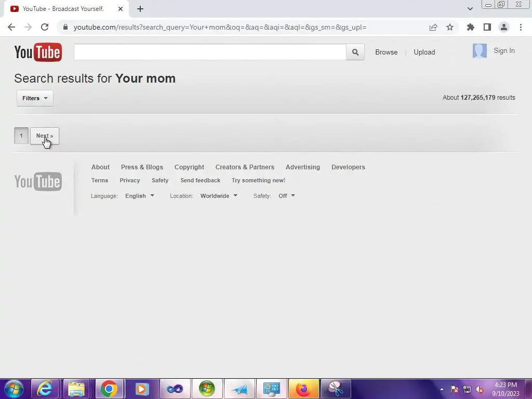Click the share page icon
This screenshot has height=399, width=532.
pyautogui.click(x=433, y=27)
